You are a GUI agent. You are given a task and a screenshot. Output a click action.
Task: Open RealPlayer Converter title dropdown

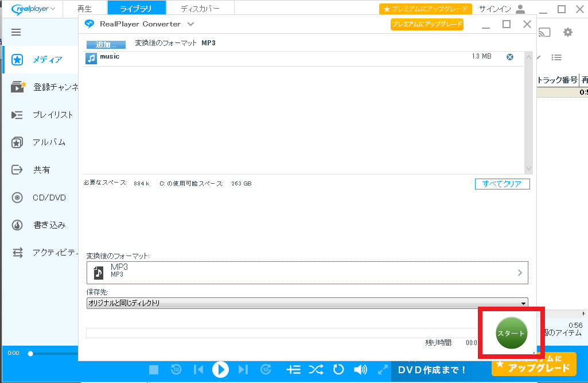[190, 24]
